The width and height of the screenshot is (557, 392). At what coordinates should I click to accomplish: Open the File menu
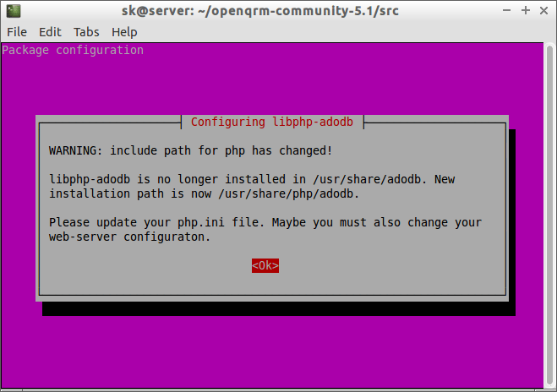coord(17,32)
